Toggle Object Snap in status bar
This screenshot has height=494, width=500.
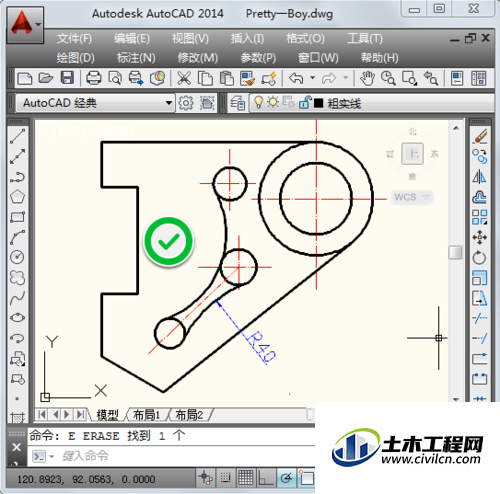[x=307, y=478]
